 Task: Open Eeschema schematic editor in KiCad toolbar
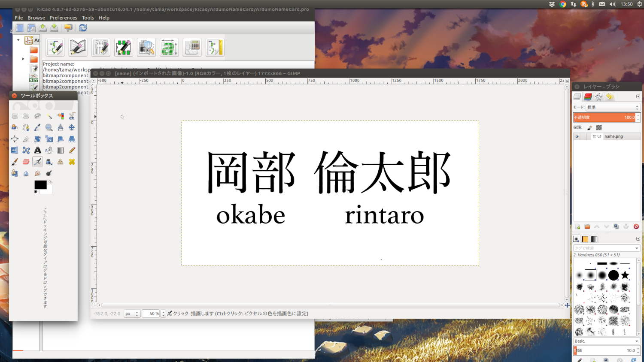click(x=55, y=47)
